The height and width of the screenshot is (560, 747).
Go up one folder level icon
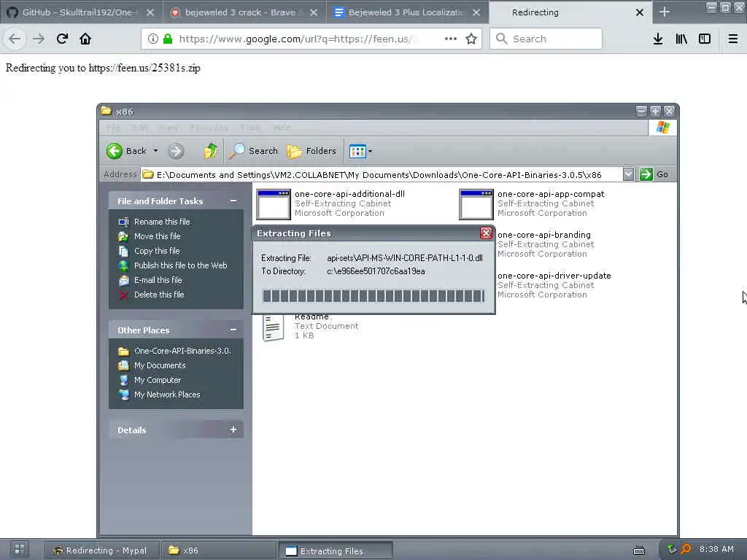click(210, 151)
